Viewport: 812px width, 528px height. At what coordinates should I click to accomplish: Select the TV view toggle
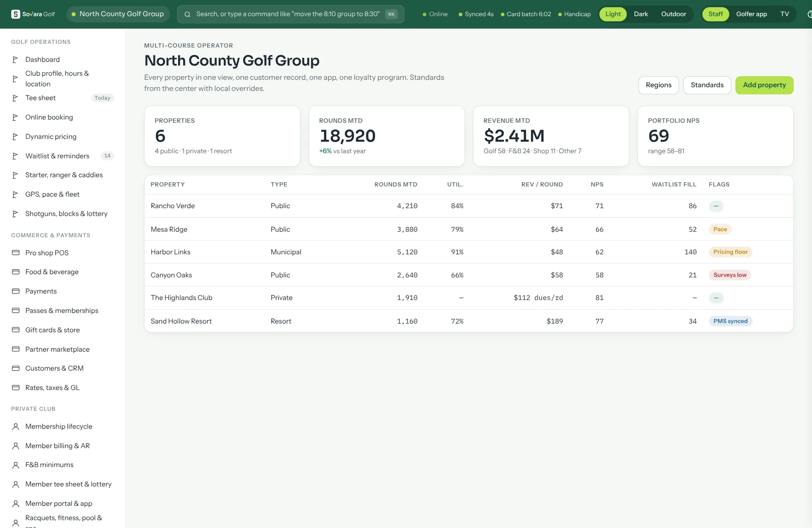click(x=785, y=14)
